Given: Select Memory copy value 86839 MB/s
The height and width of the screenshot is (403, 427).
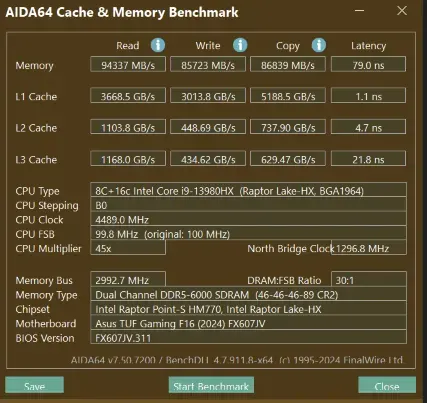Looking at the screenshot, I should click(288, 64).
